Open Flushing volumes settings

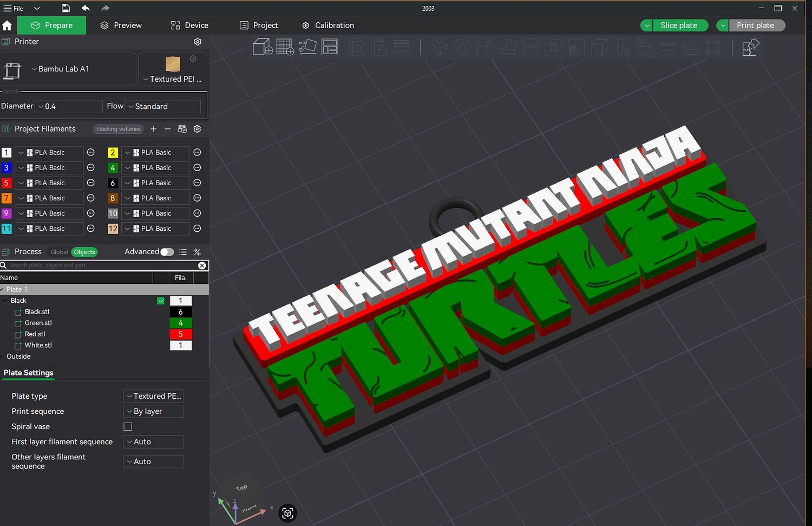(118, 129)
